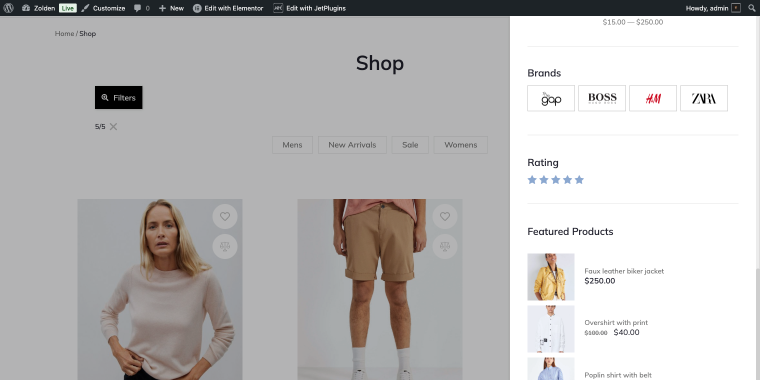Choose Edit with JetPlugins
Image resolution: width=760 pixels, height=380 pixels.
[x=310, y=8]
